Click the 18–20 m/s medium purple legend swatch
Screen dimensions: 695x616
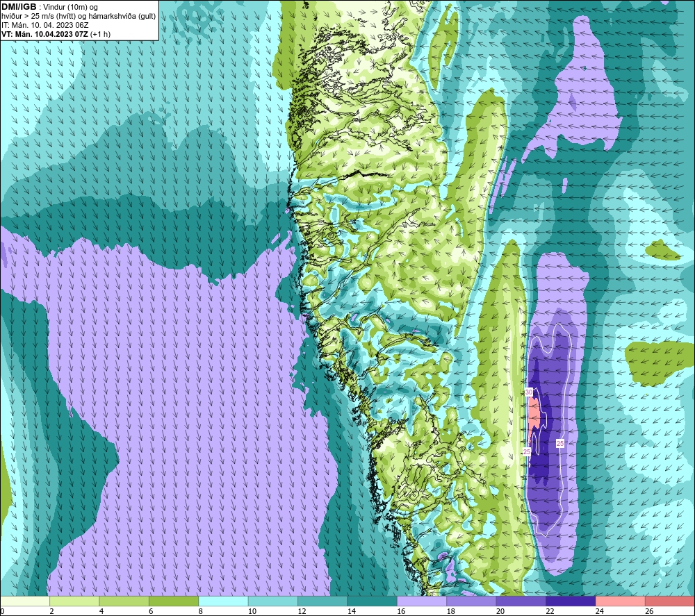(x=472, y=601)
